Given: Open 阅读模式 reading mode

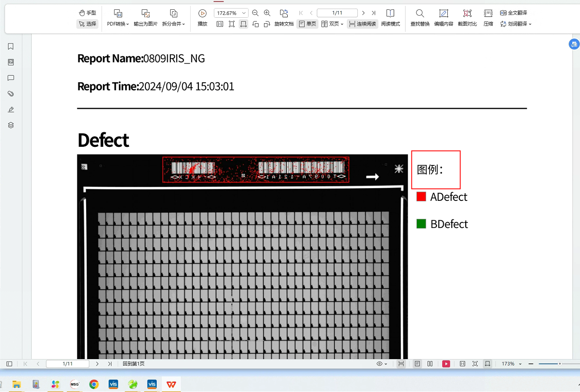Looking at the screenshot, I should click(390, 18).
